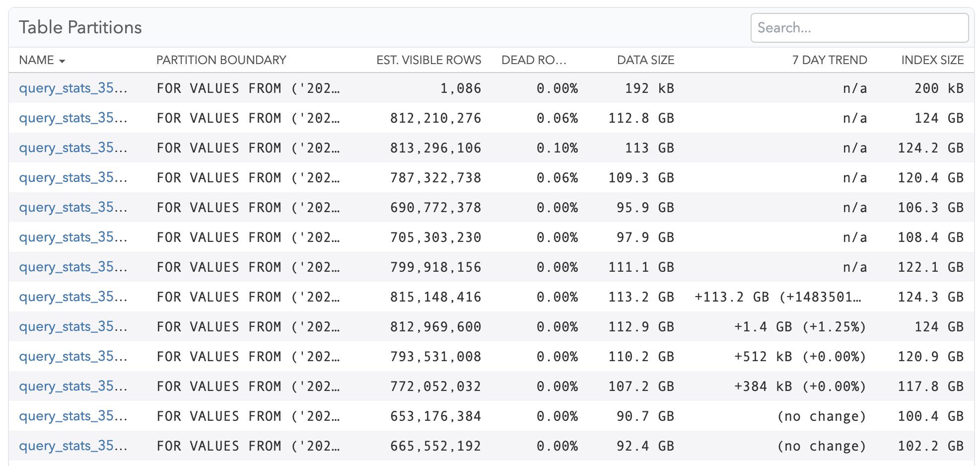Image resolution: width=980 pixels, height=466 pixels.
Task: Sort by DATA SIZE column header
Action: (x=645, y=60)
